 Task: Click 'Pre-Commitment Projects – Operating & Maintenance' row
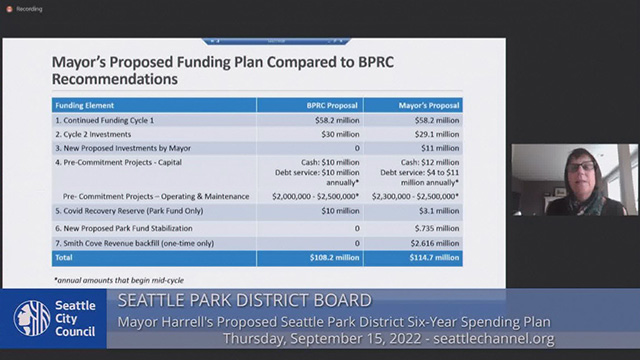pos(257,196)
